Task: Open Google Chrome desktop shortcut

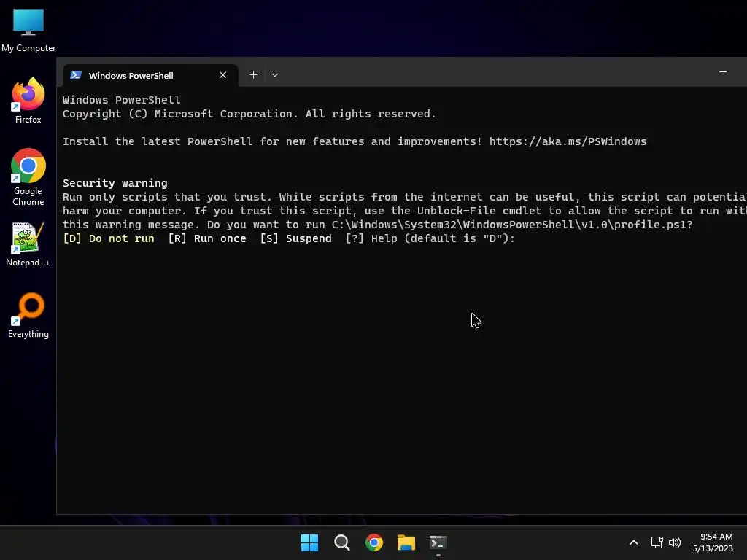Action: [x=28, y=177]
